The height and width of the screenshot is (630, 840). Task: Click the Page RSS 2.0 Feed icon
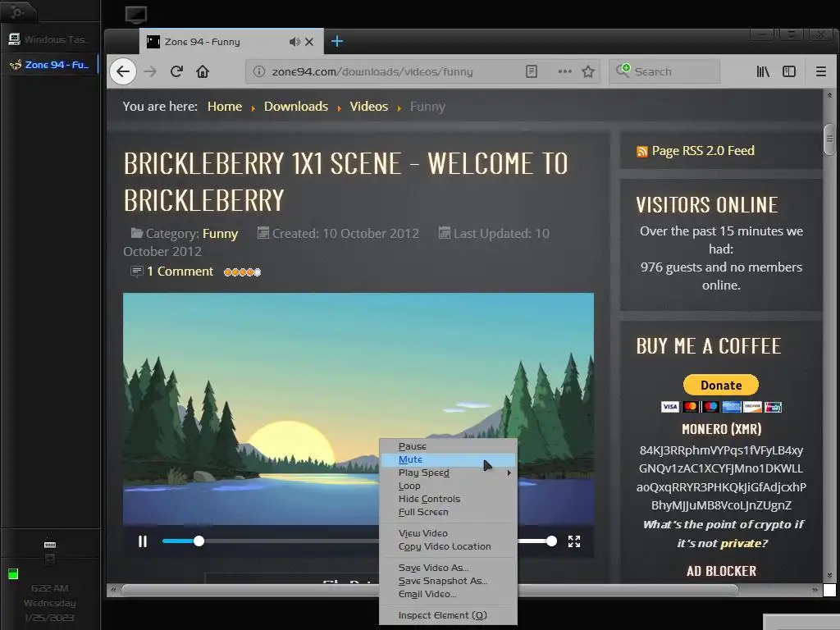tap(641, 152)
